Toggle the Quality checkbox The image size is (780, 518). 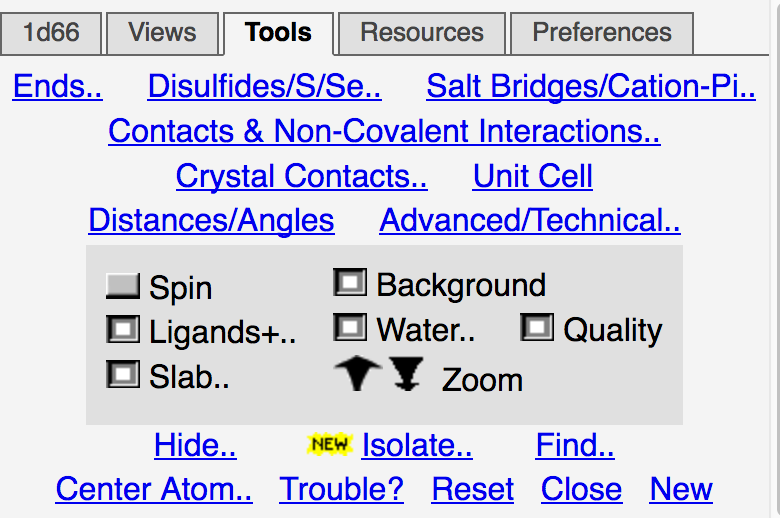[x=537, y=327]
